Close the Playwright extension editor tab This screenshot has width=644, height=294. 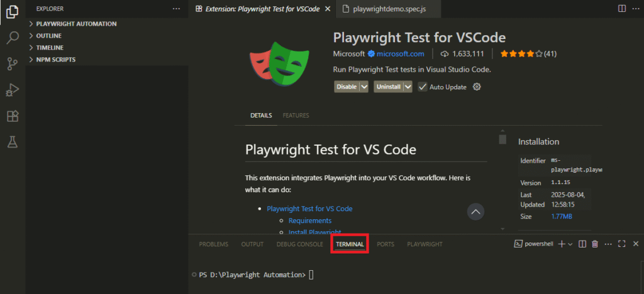327,9
